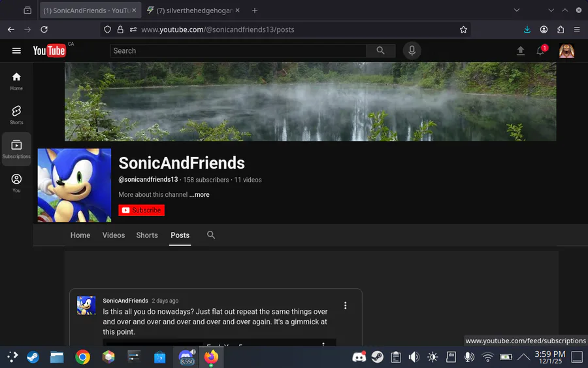Viewport: 588px width, 368px height.
Task: Go to the YouTube logo homepage
Action: point(49,50)
